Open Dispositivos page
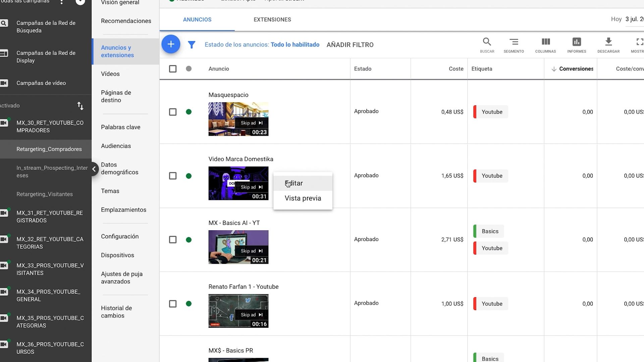 (117, 255)
